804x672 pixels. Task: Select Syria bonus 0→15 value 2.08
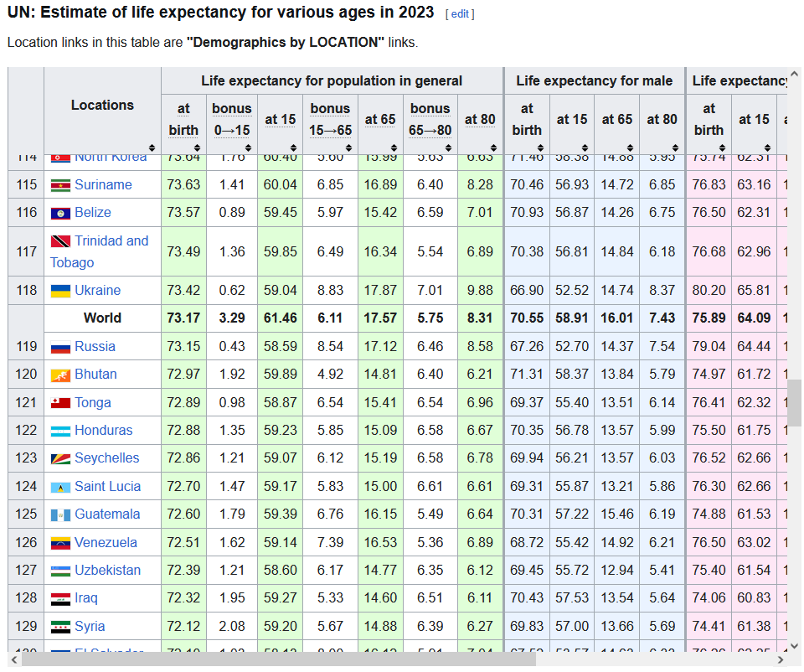click(232, 626)
